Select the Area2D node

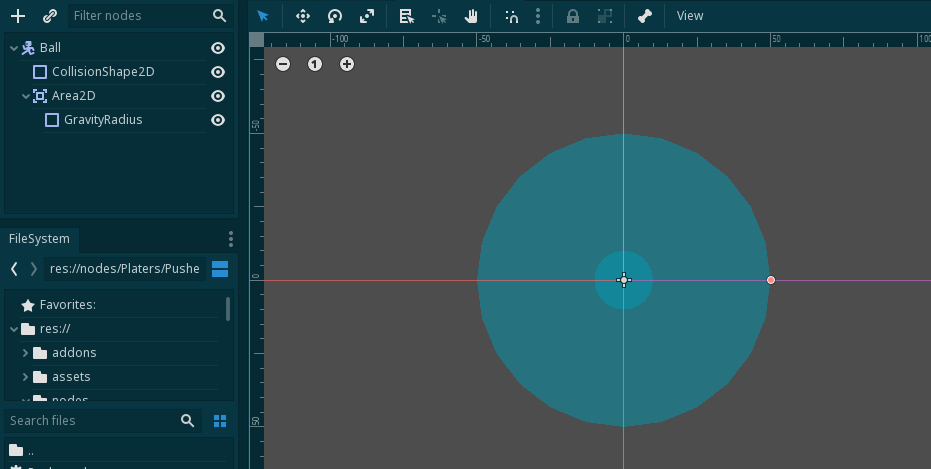pos(74,96)
